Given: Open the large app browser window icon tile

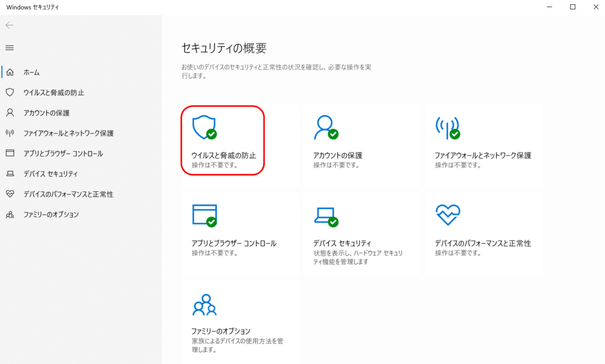Looking at the screenshot, I should pyautogui.click(x=204, y=216).
